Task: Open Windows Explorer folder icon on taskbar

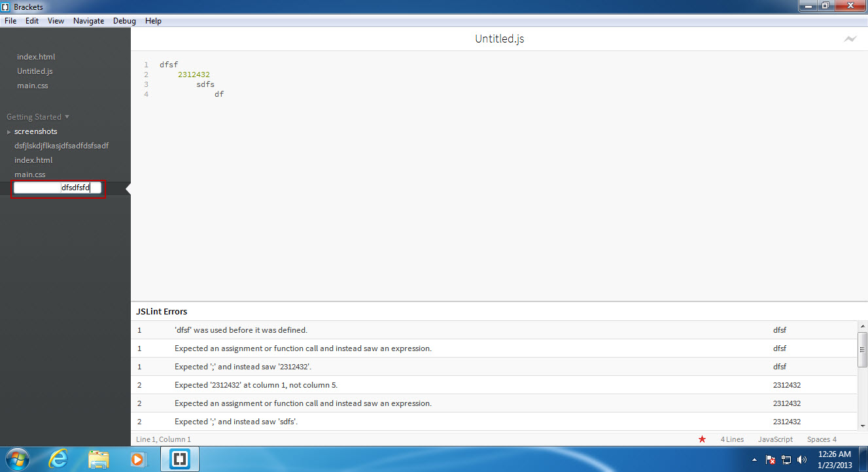Action: [x=98, y=459]
